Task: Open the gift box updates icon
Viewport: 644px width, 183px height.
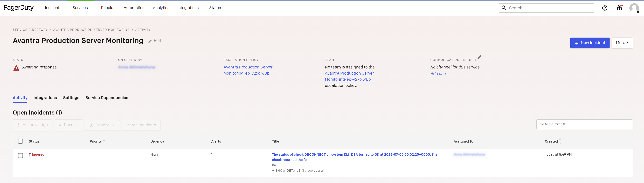Action: [620, 8]
